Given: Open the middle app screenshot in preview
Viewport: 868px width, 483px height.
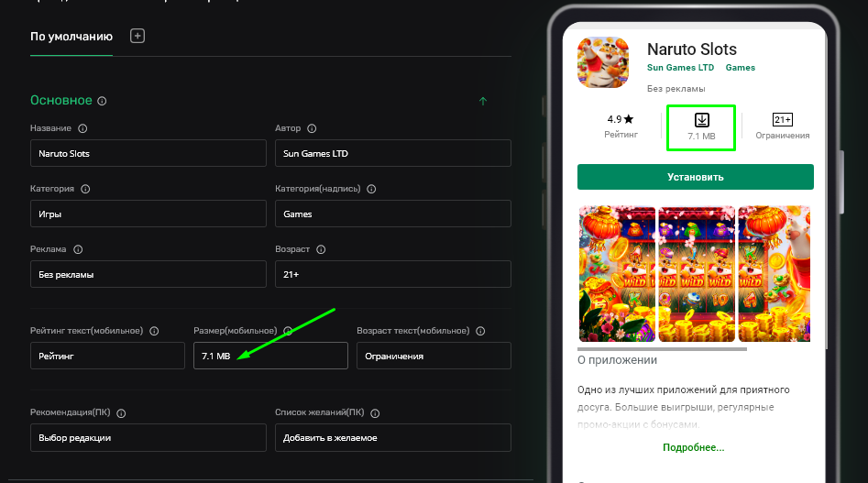Looking at the screenshot, I should click(697, 274).
